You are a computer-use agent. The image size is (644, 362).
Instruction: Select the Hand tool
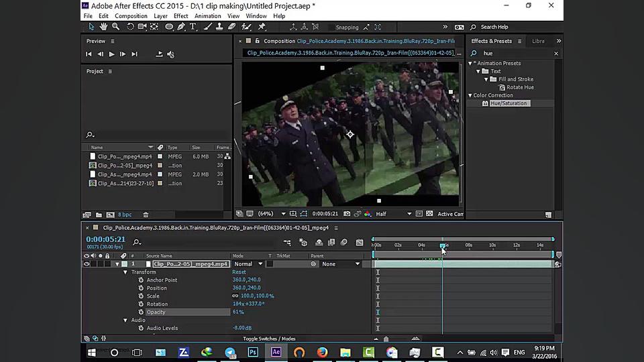click(x=103, y=27)
